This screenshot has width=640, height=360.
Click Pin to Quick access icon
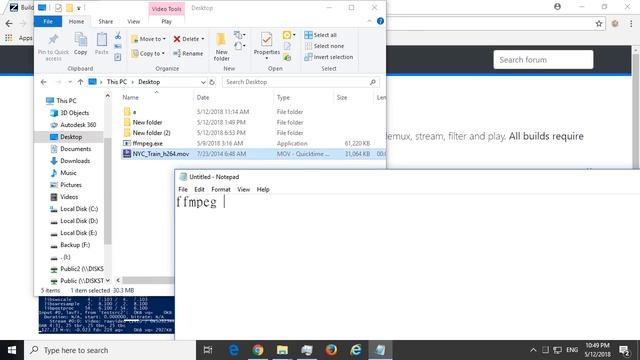coord(53,40)
